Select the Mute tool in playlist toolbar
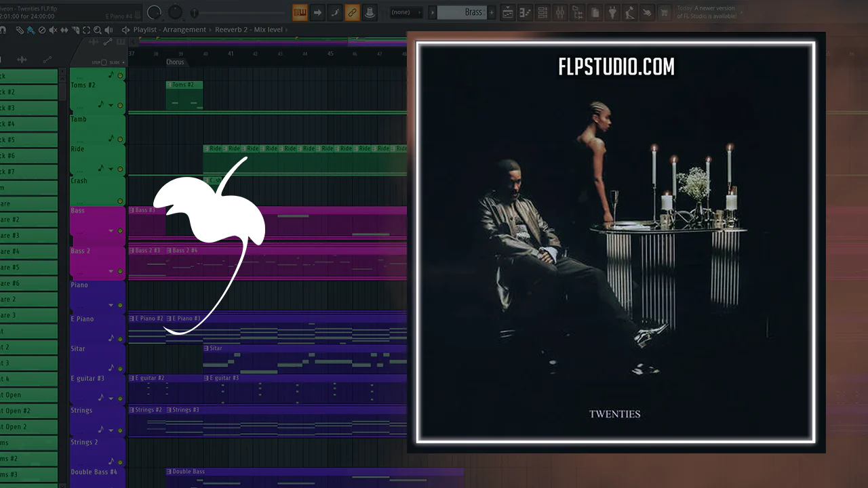The image size is (868, 488). tap(53, 30)
